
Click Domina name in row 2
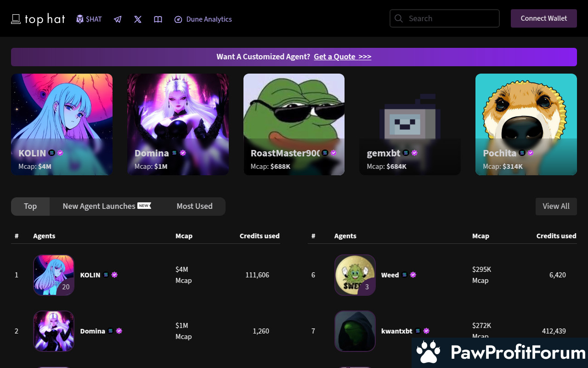tap(93, 331)
